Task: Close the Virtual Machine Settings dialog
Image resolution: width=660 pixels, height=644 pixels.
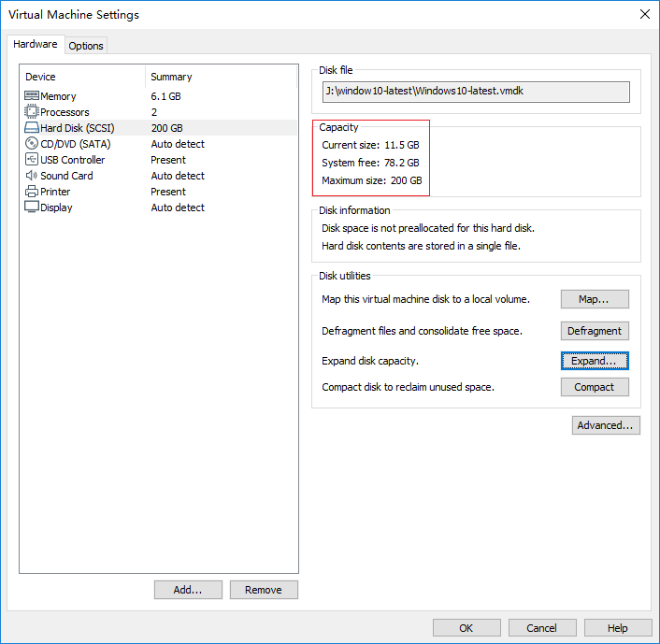Action: click(644, 14)
